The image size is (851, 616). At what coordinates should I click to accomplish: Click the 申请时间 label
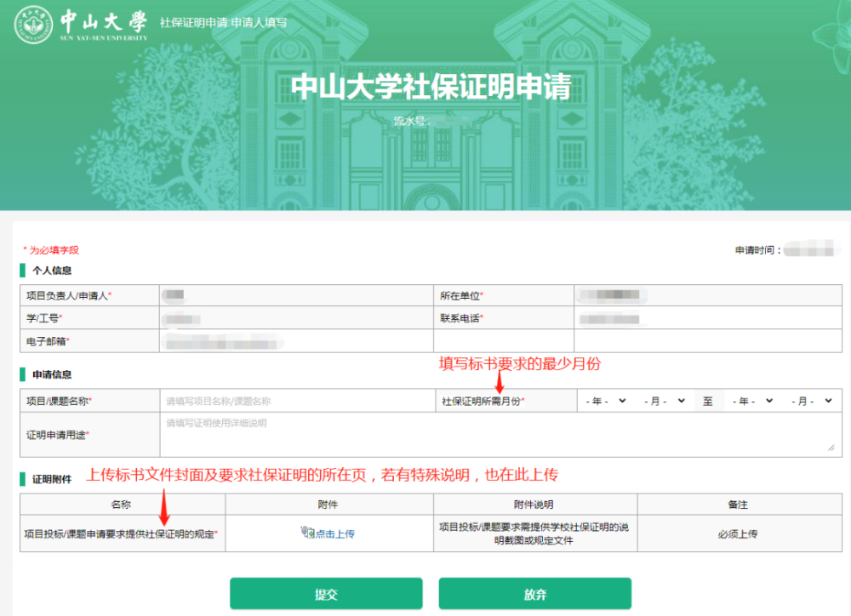click(x=757, y=250)
